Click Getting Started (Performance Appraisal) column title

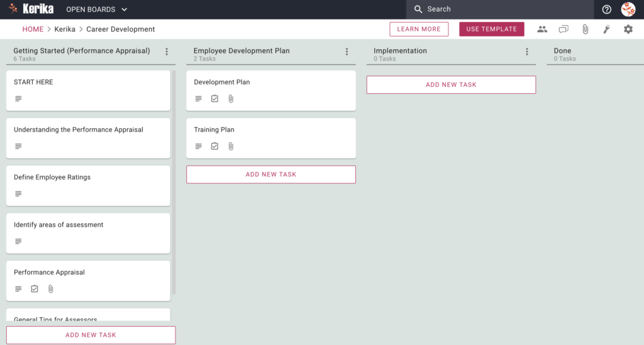click(x=82, y=50)
